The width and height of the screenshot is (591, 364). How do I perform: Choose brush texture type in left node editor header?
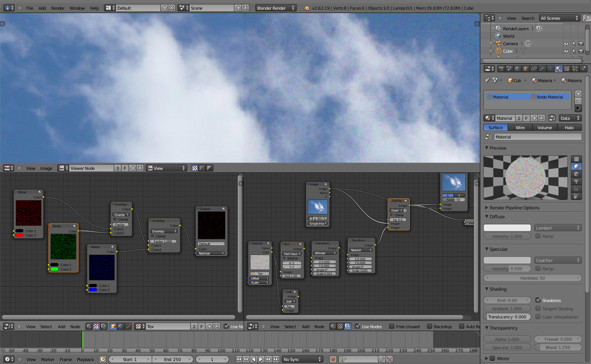click(128, 326)
